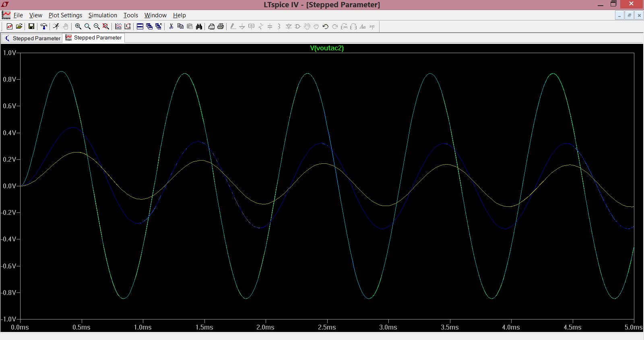
Task: Select the Drag hand tool
Action: coord(316,27)
